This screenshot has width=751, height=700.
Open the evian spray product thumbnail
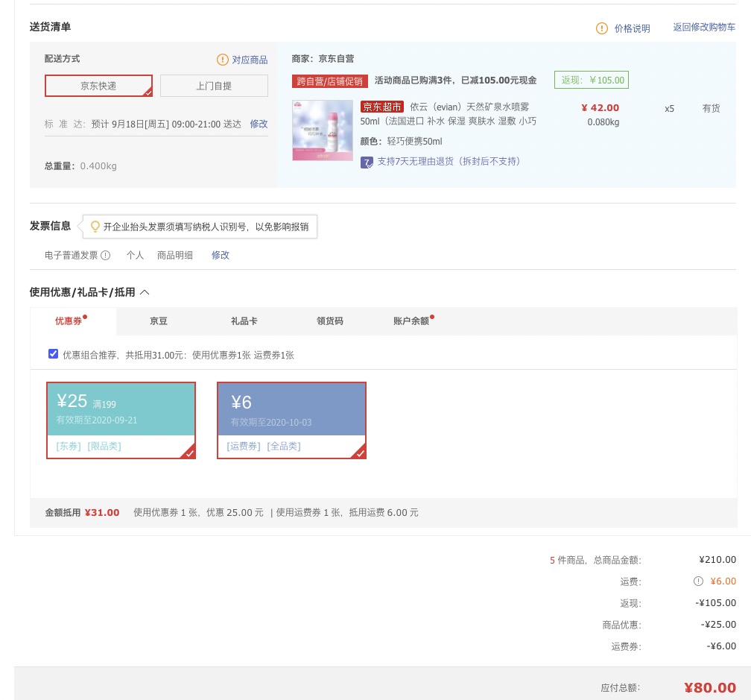pos(323,130)
